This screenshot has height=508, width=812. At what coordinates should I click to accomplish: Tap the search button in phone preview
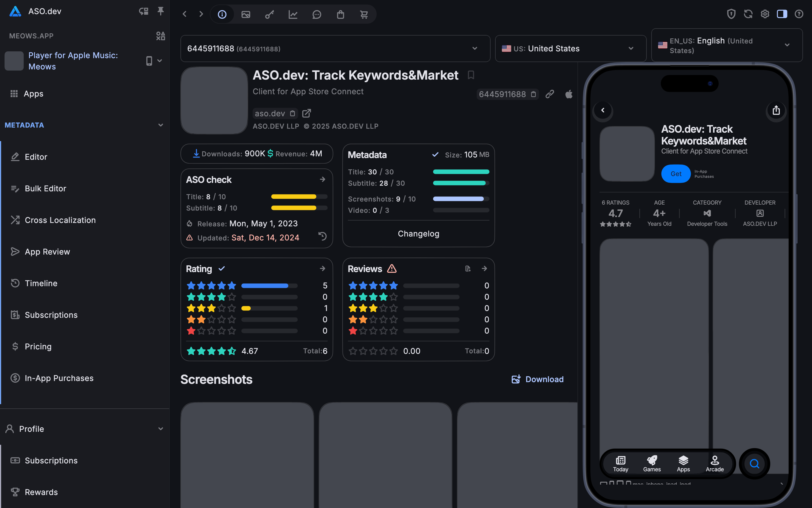[754, 464]
